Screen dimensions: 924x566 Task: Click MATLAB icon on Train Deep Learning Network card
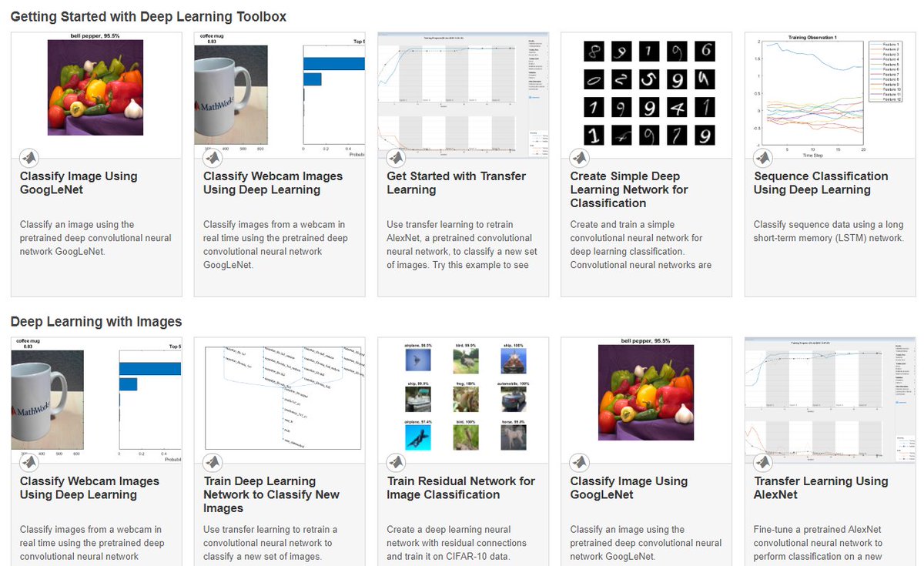[213, 463]
